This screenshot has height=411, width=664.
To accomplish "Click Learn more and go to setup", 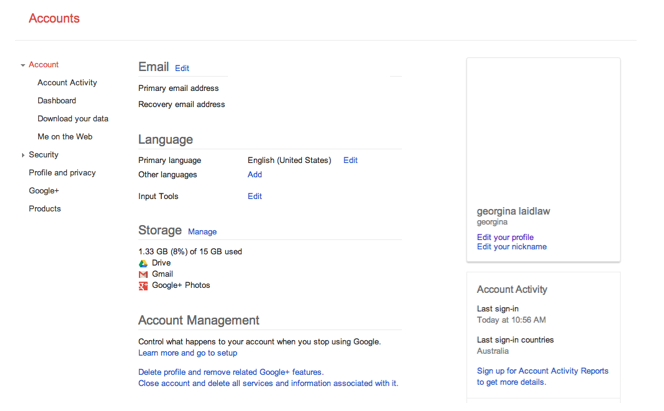I will pyautogui.click(x=188, y=353).
